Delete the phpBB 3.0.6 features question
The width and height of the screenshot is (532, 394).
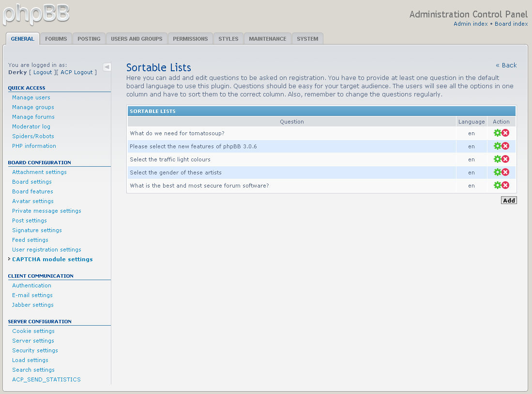pos(505,146)
